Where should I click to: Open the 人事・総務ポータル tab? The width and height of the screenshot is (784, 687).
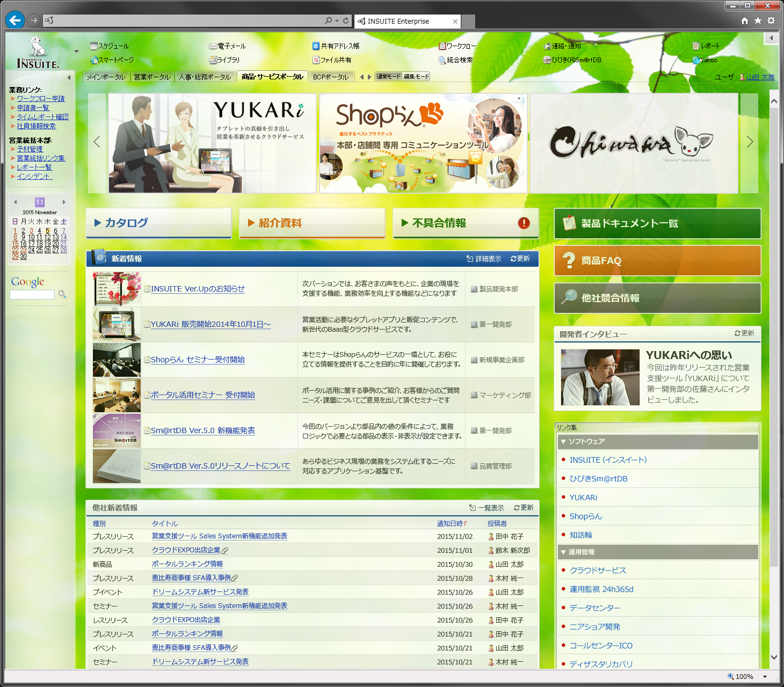pos(205,77)
